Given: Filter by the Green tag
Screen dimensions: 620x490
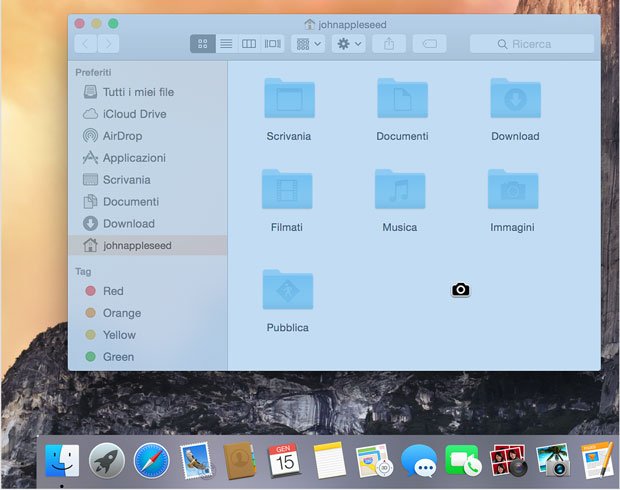Looking at the screenshot, I should point(147,357).
